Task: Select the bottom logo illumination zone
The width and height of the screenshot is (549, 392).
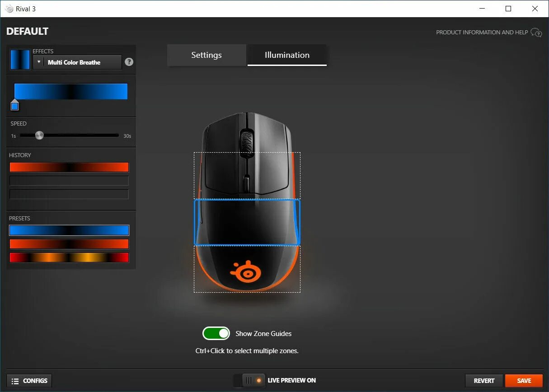Action: click(247, 269)
